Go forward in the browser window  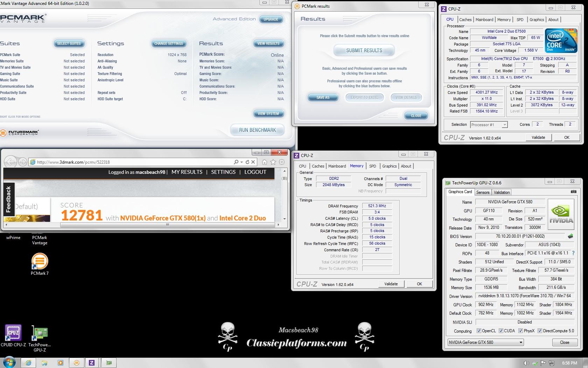point(22,162)
